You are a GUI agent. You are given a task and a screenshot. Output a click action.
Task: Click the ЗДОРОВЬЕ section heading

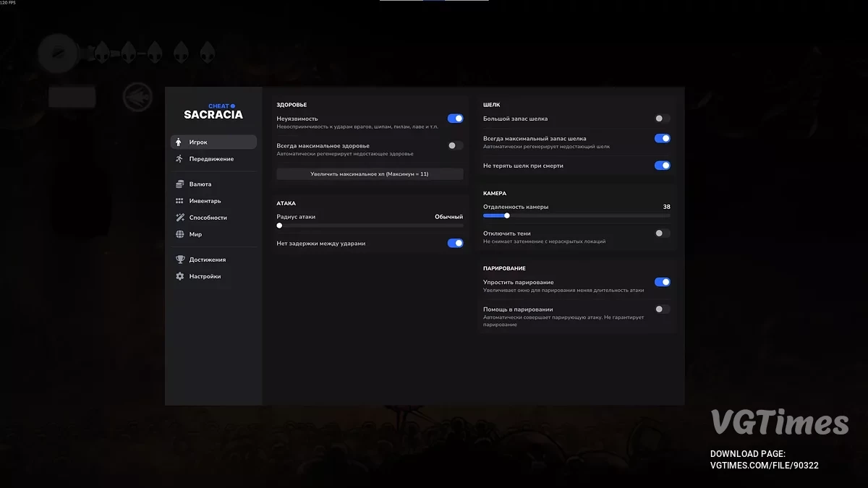[x=292, y=105]
